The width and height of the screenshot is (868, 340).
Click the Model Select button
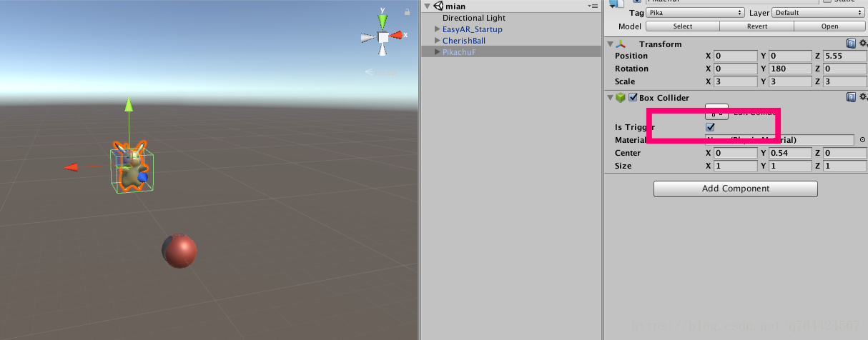pos(682,26)
